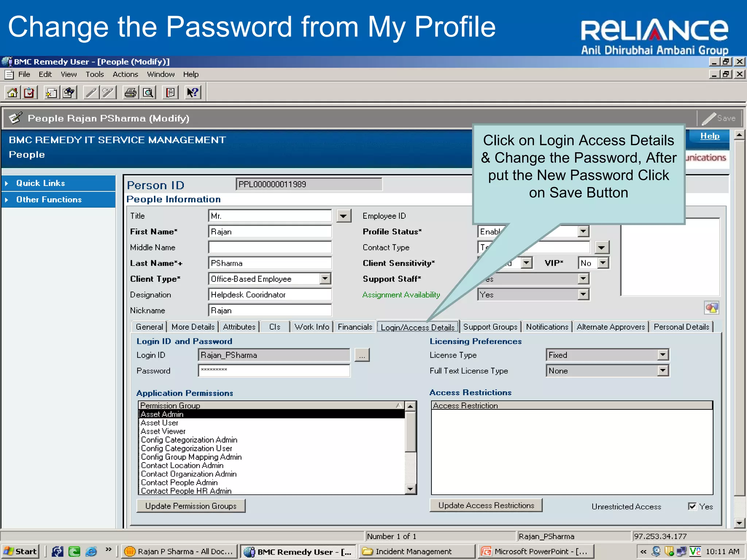Expand the quick launch chevron
Screen dimensions: 747x560
108,549
